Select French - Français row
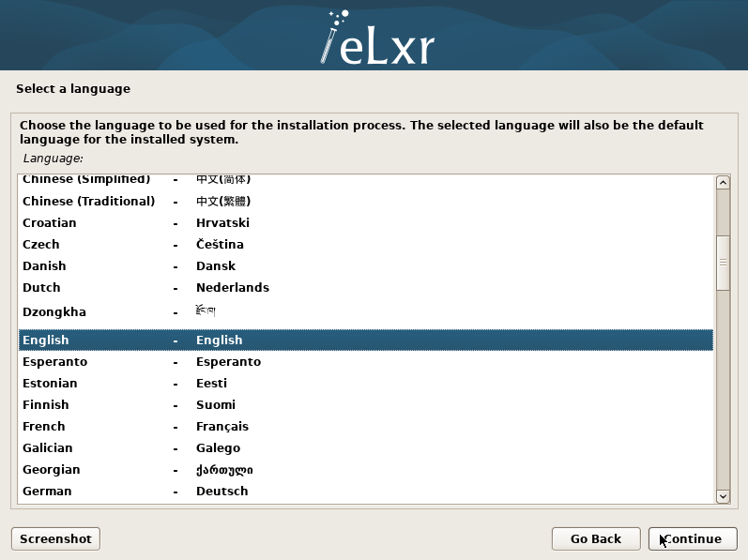This screenshot has width=748, height=560. (366, 426)
